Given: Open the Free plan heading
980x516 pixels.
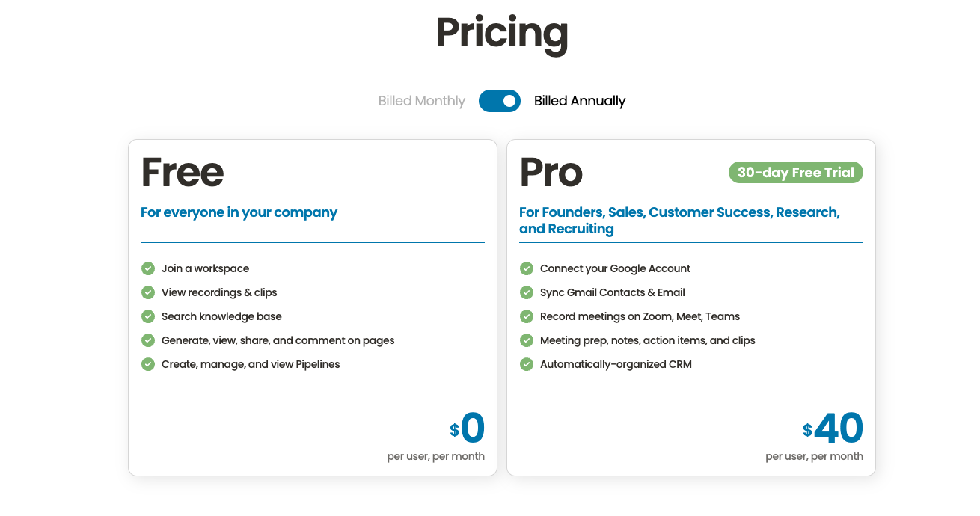Looking at the screenshot, I should pyautogui.click(x=183, y=173).
